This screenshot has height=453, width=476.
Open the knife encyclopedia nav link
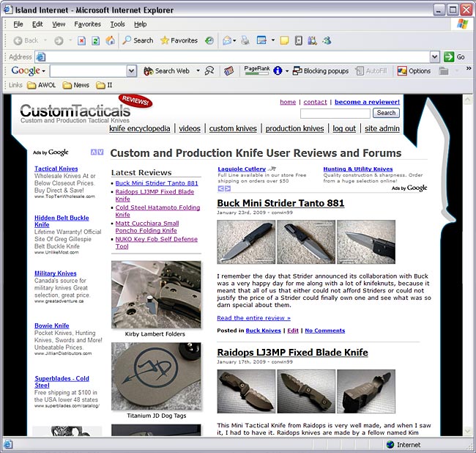(x=140, y=128)
